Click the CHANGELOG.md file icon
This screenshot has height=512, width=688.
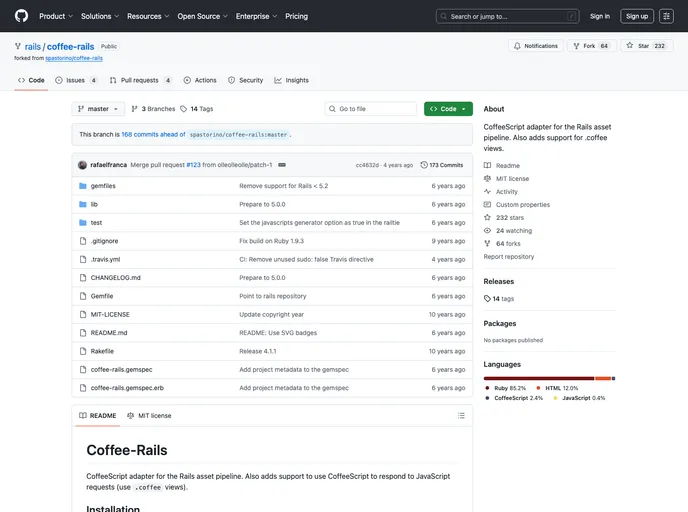click(x=83, y=278)
